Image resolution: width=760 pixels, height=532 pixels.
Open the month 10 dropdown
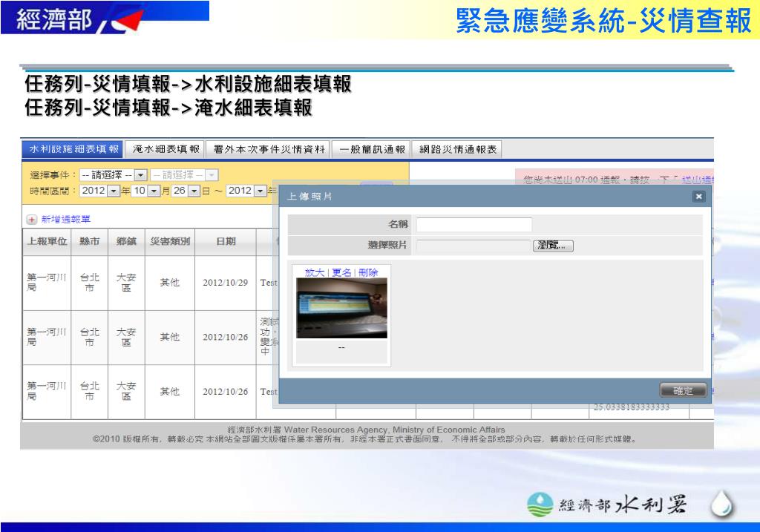tap(154, 191)
